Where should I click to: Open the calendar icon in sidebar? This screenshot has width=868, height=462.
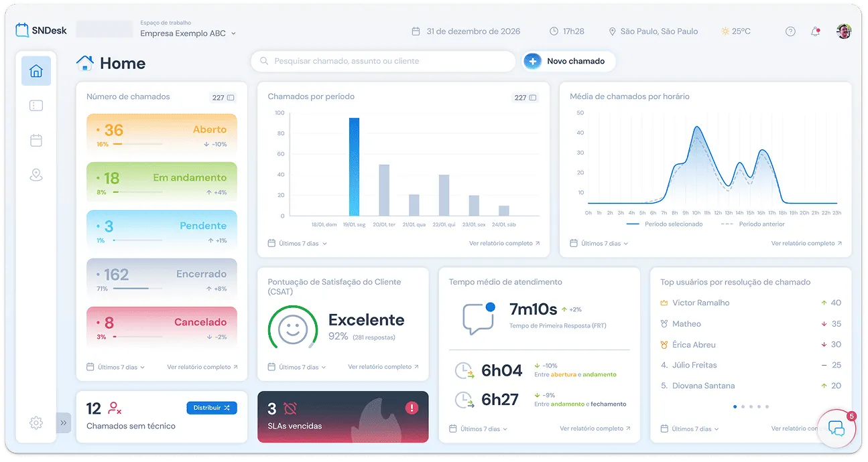point(36,141)
